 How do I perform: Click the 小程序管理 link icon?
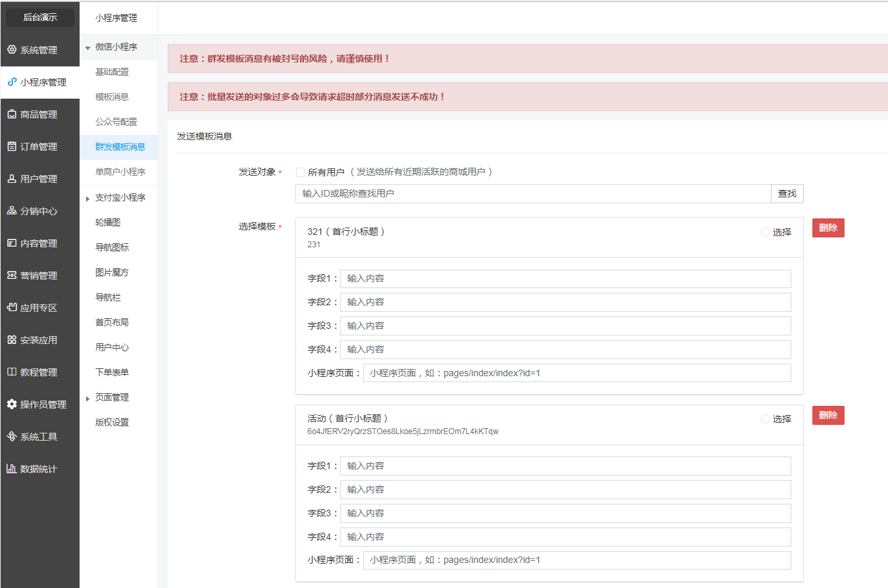click(12, 82)
